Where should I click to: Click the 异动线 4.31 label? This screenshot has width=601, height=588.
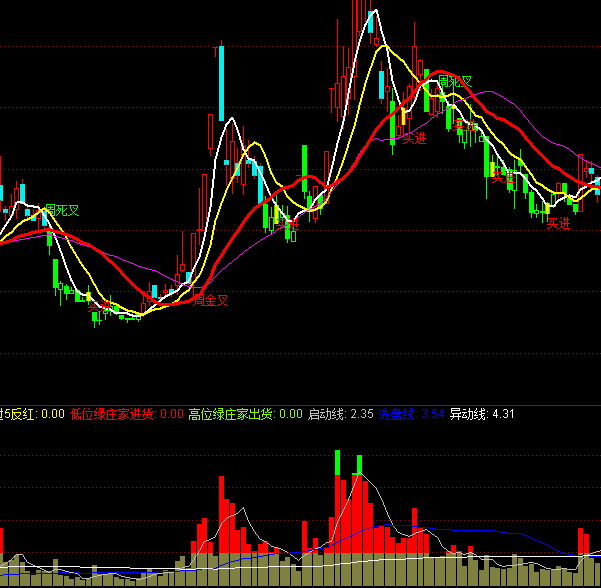(480, 414)
